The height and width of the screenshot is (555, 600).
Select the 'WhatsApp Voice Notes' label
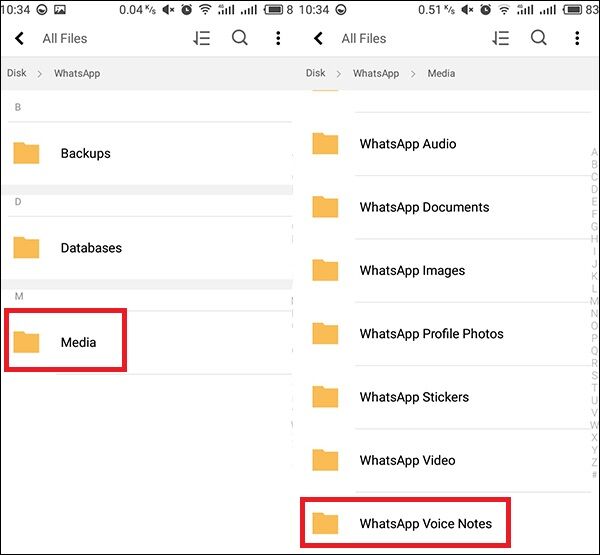click(x=426, y=524)
